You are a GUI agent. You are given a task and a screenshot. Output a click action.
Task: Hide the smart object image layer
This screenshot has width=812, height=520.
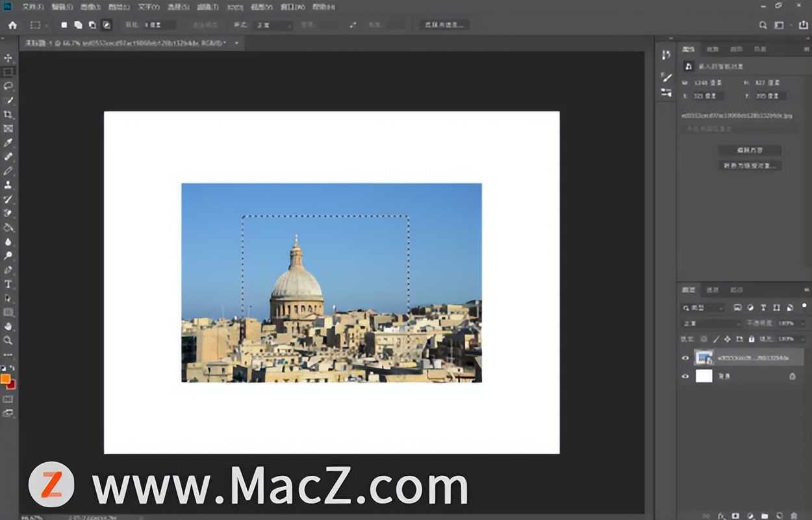685,357
